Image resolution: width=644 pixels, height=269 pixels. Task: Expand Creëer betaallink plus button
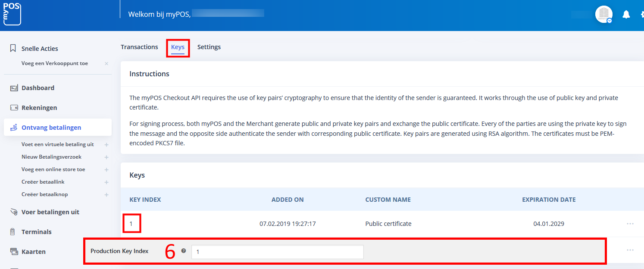[x=106, y=182]
